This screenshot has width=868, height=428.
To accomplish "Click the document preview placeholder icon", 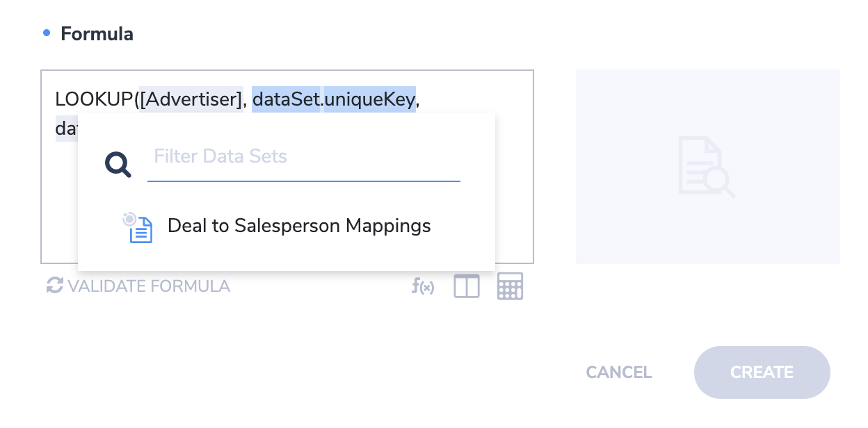I will click(707, 167).
